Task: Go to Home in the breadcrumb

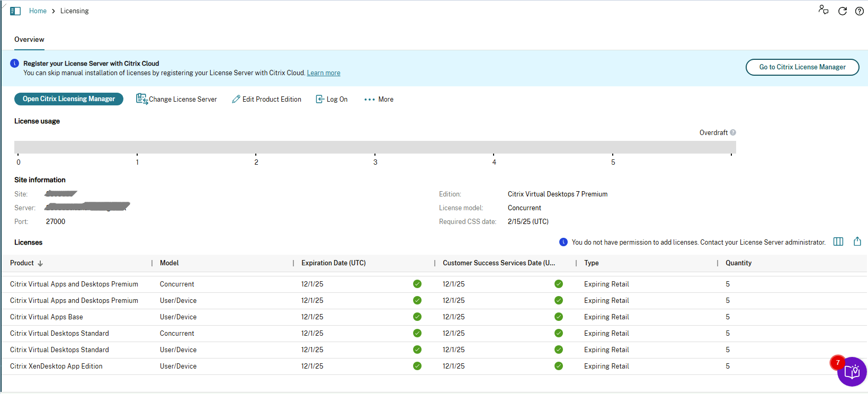Action: (38, 11)
